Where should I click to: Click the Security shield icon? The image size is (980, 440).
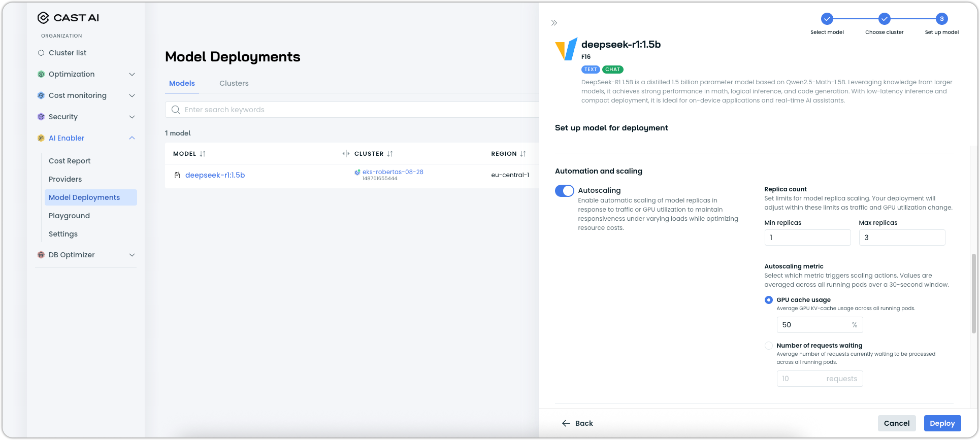point(41,117)
